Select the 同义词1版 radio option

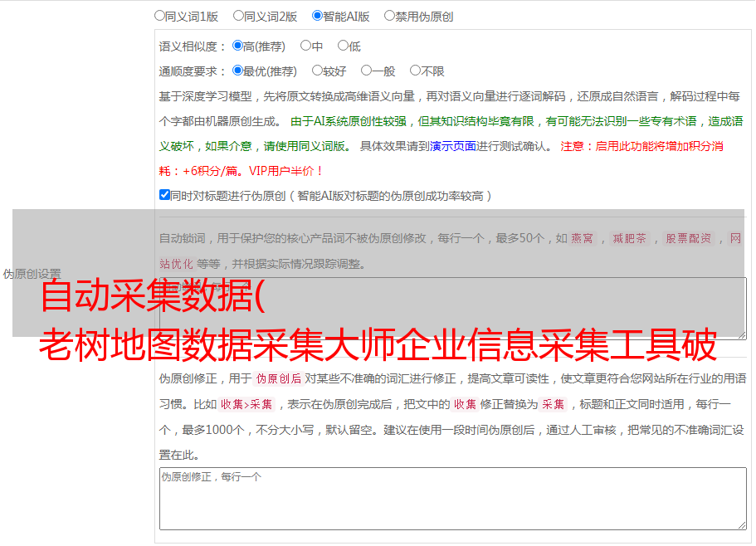pos(159,16)
